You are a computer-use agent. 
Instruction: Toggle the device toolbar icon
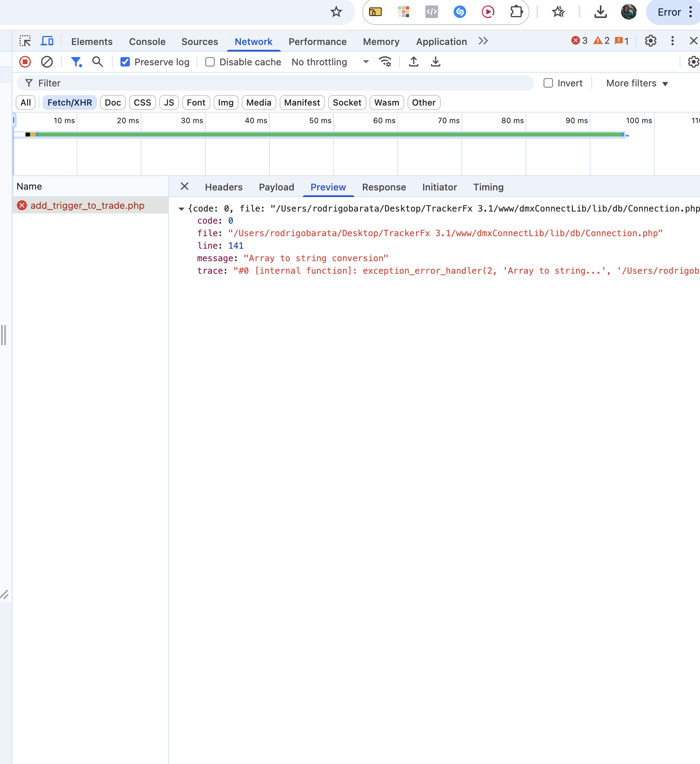pyautogui.click(x=47, y=41)
